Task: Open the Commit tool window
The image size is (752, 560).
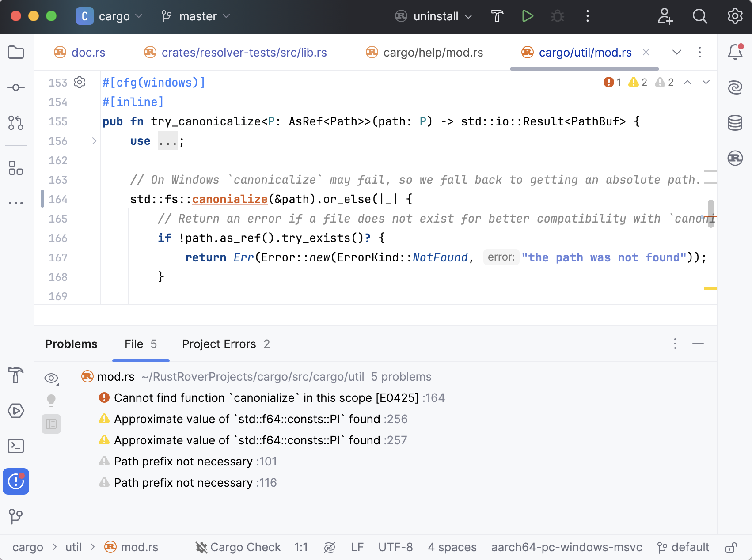Action: click(16, 87)
